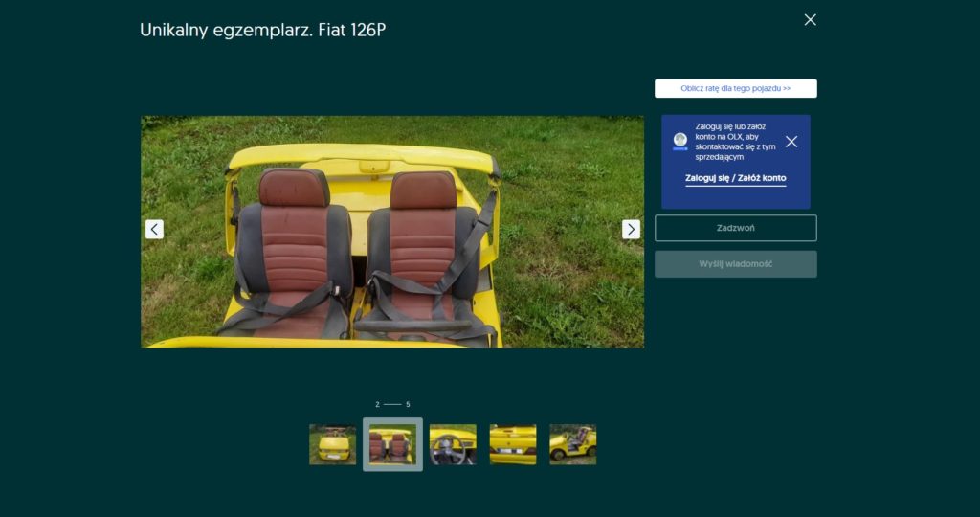Screen dimensions: 980x517
Task: Click the avatar icon in login banner
Action: pyautogui.click(x=680, y=142)
